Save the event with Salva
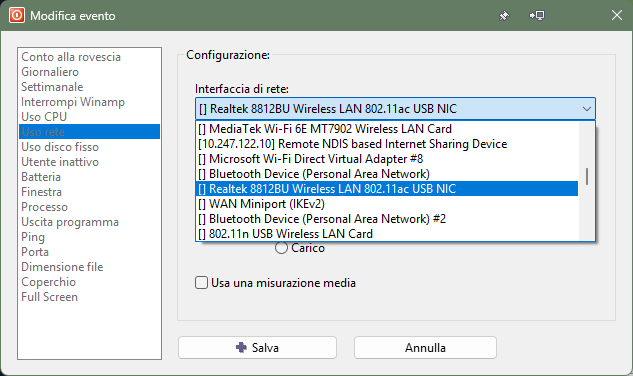 click(x=257, y=347)
